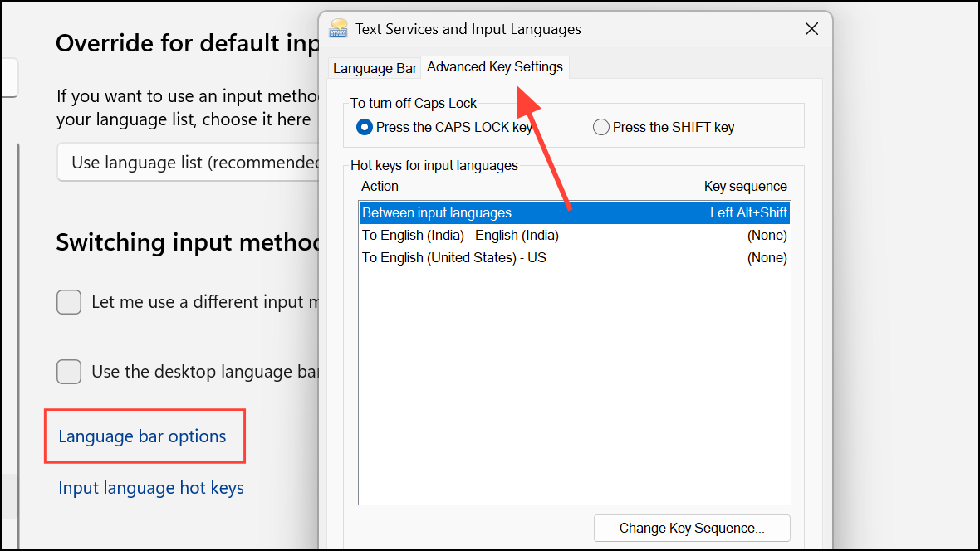
Task: Select "Press the CAPS LOCK key" radio button
Action: (x=363, y=126)
